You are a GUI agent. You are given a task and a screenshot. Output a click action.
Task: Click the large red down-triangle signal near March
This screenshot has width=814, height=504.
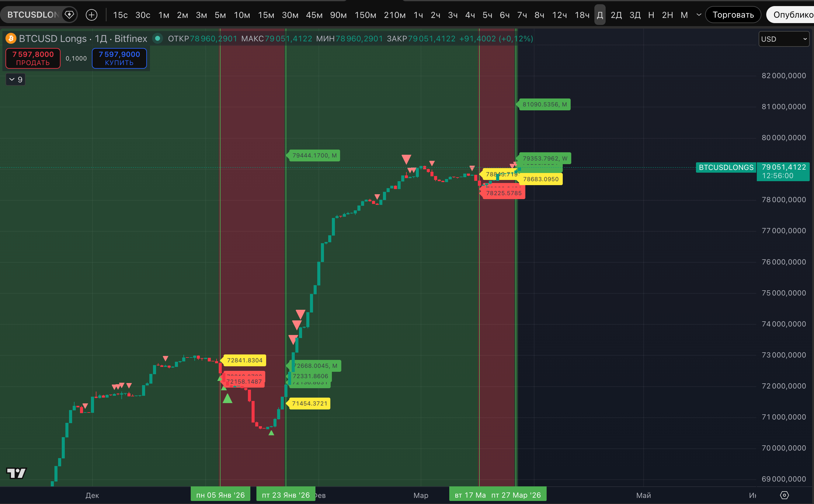406,159
